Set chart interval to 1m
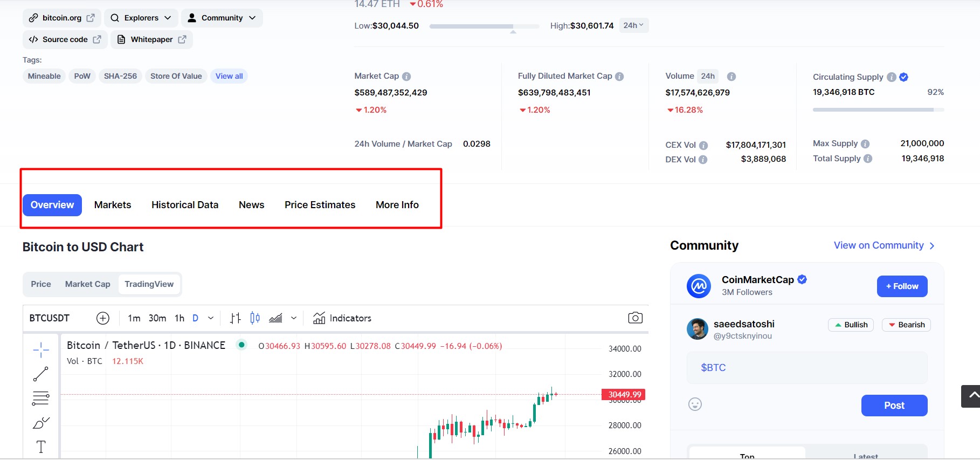 (x=134, y=318)
